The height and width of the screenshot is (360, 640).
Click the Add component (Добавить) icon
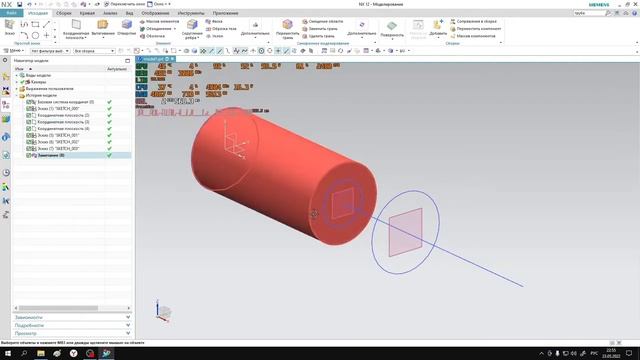coord(438,24)
